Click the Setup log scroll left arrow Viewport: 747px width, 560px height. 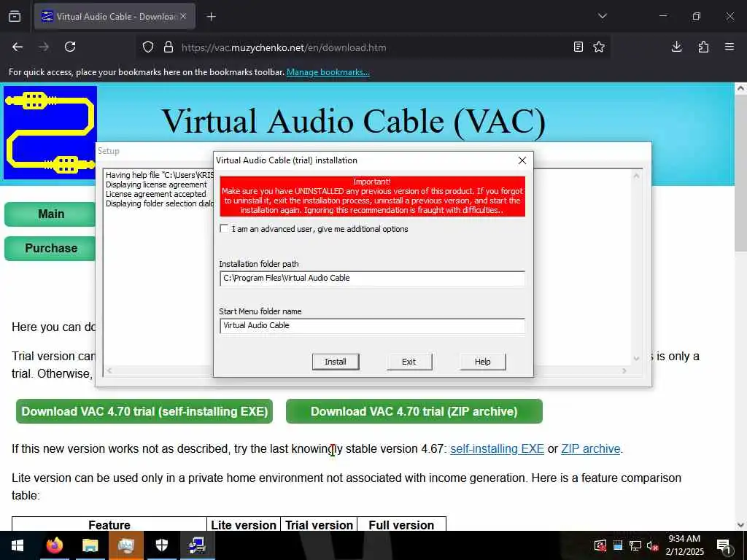(109, 370)
